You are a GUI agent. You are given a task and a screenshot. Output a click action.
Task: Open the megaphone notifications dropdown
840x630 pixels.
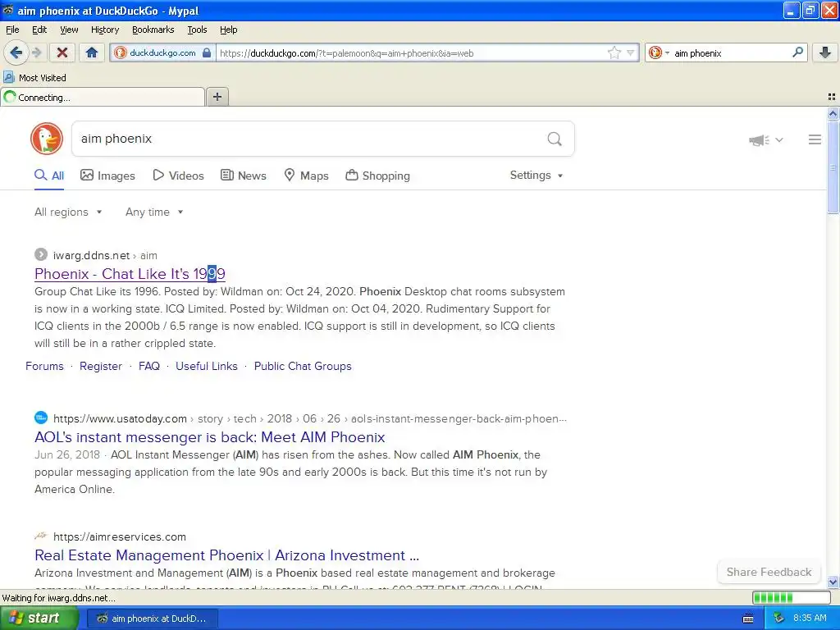coord(766,139)
